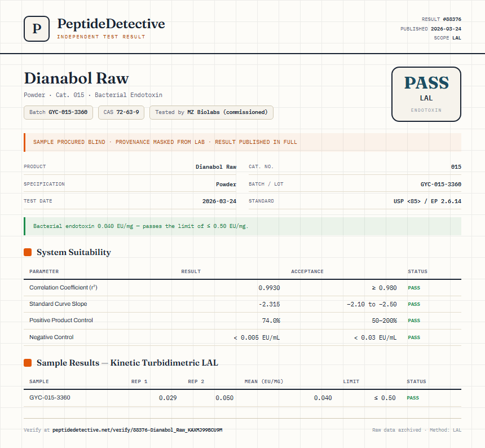Click the REP 1 column header
The height and width of the screenshot is (448, 485).
[x=139, y=381]
